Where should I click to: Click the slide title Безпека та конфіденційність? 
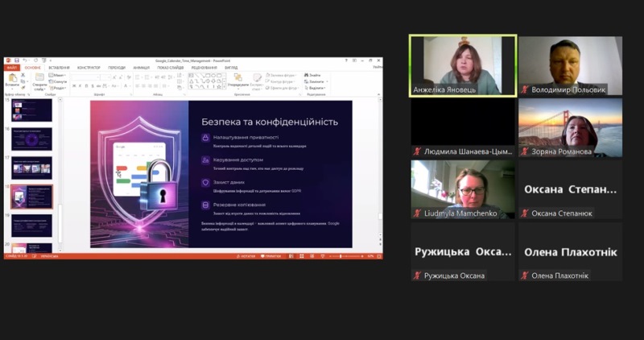[x=270, y=122]
